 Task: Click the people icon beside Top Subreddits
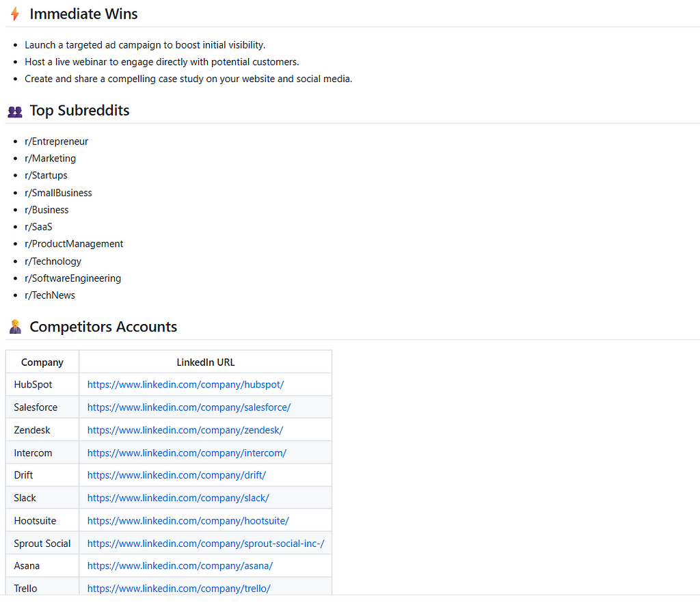15,111
